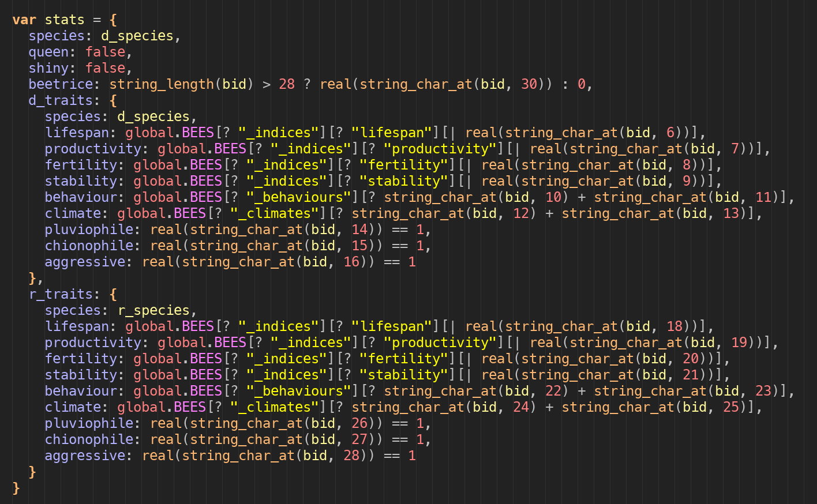Click the trailing 0 on beetrice line

pyautogui.click(x=582, y=84)
